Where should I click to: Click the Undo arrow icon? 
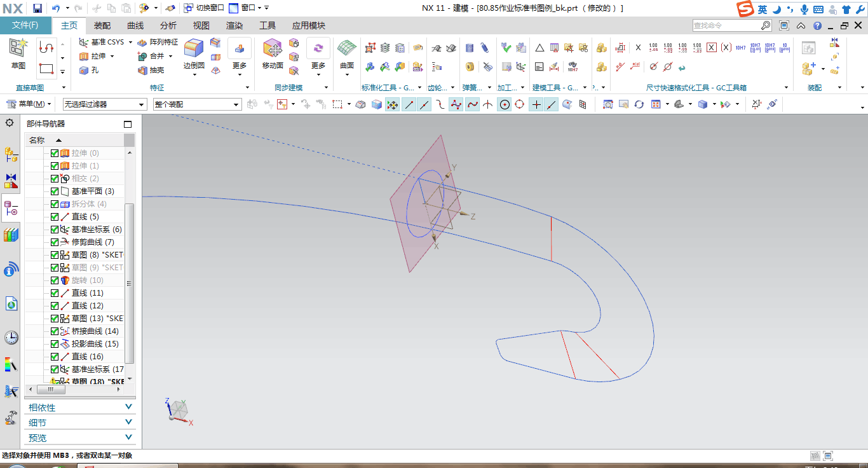tap(56, 8)
